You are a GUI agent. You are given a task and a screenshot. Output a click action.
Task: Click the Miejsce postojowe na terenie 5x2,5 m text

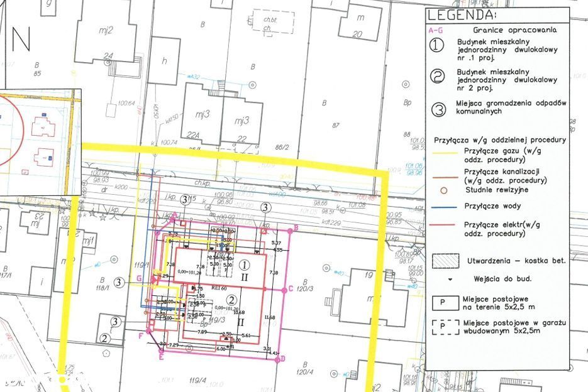[499, 303]
